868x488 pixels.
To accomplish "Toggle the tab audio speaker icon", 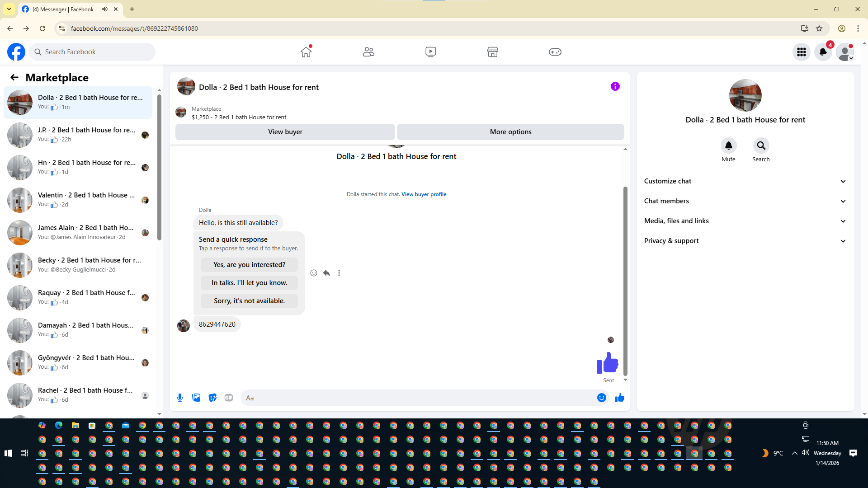I will tap(105, 9).
